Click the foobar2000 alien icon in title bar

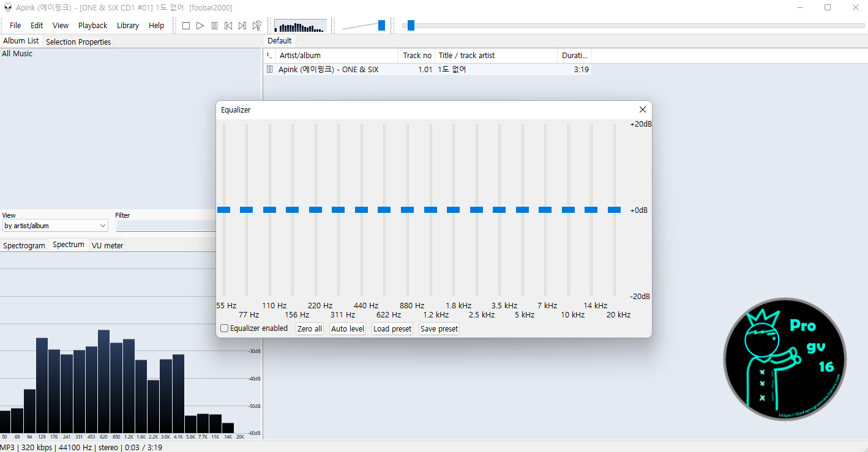(x=7, y=7)
